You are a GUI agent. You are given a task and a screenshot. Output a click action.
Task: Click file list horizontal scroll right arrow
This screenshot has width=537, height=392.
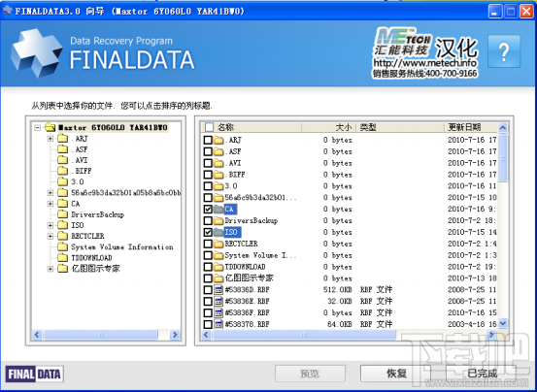pos(492,335)
